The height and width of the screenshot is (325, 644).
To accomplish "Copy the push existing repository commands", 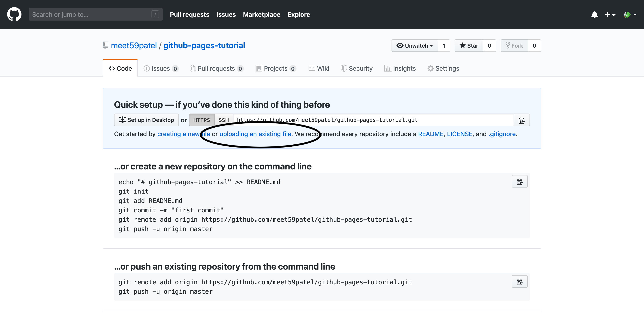I will click(x=519, y=282).
